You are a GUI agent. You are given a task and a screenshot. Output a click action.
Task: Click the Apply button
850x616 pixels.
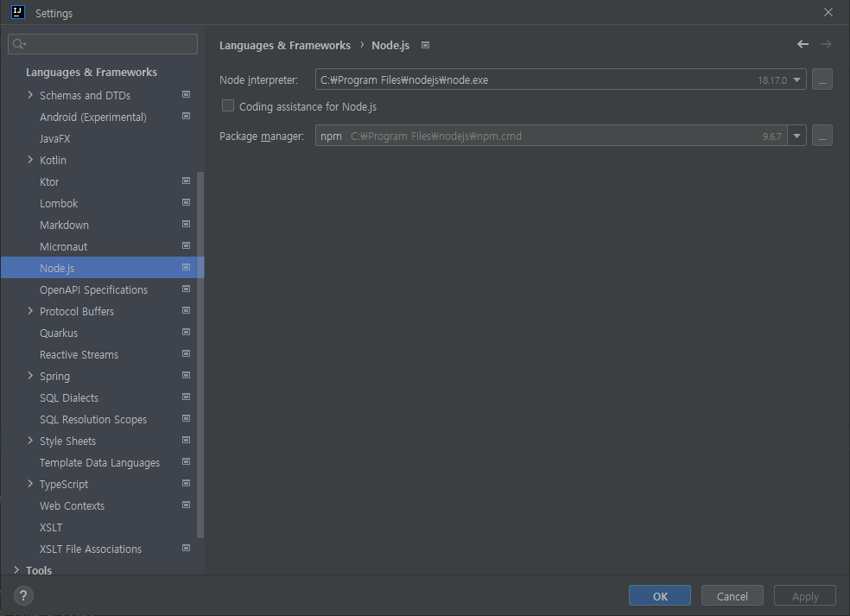805,596
